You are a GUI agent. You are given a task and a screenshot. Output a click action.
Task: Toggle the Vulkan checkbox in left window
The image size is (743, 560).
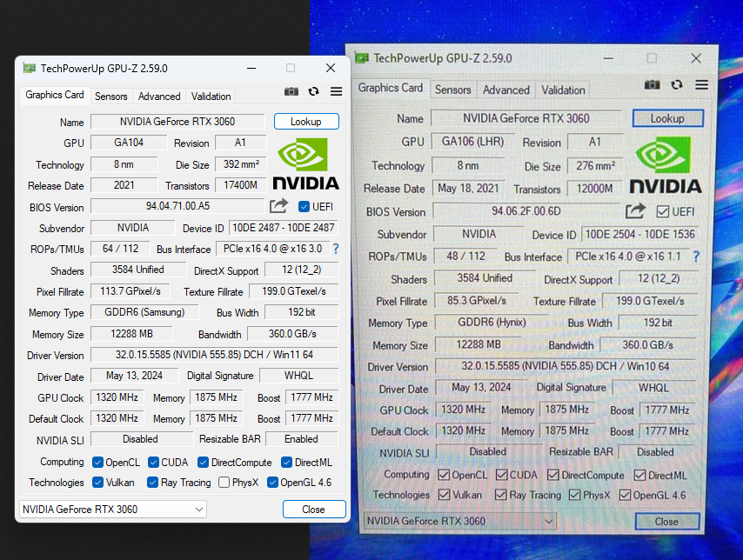point(98,483)
